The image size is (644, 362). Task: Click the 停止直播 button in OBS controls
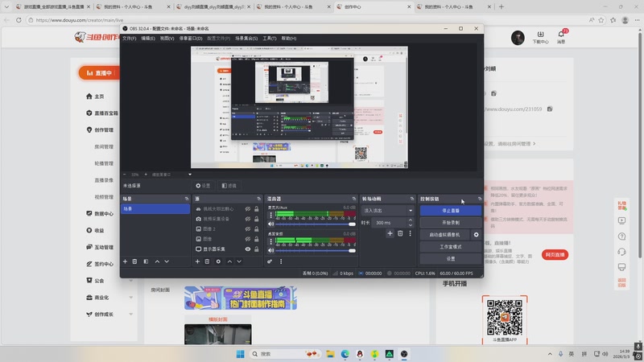(451, 211)
